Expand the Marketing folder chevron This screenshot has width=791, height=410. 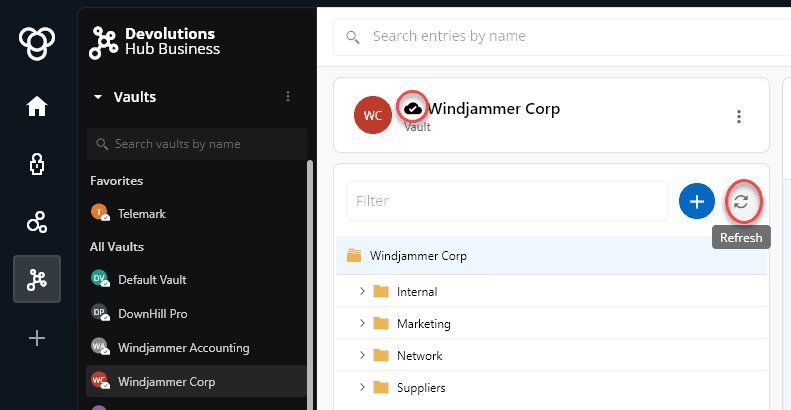coord(362,324)
